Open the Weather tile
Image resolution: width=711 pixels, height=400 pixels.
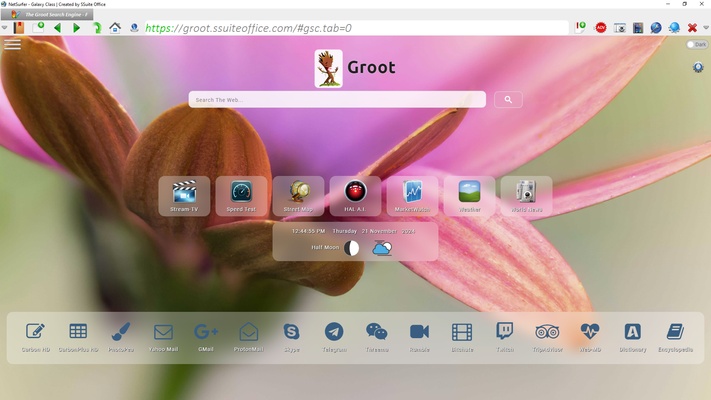click(x=469, y=196)
